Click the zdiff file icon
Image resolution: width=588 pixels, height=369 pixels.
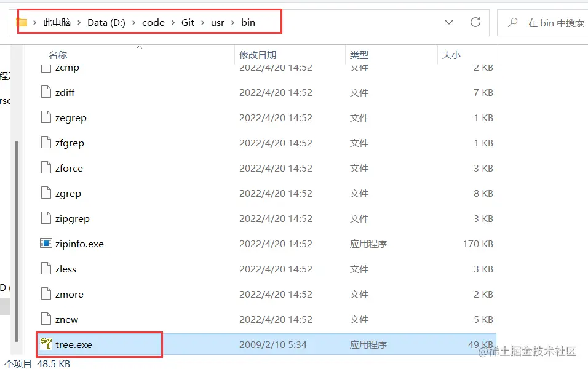click(x=46, y=92)
